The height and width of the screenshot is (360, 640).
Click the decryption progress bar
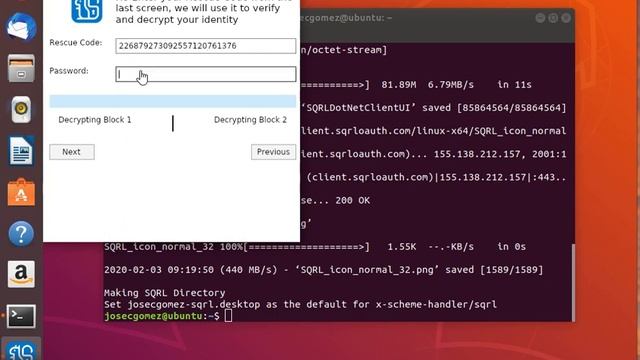[x=173, y=101]
